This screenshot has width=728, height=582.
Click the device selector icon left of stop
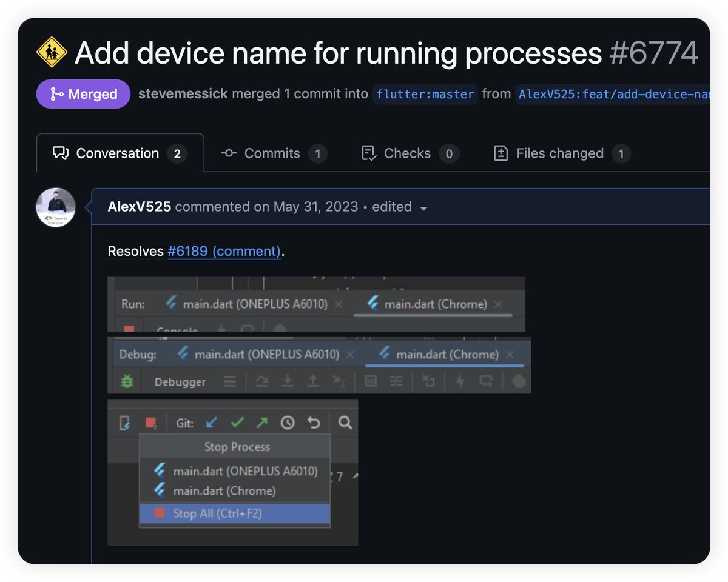[125, 423]
